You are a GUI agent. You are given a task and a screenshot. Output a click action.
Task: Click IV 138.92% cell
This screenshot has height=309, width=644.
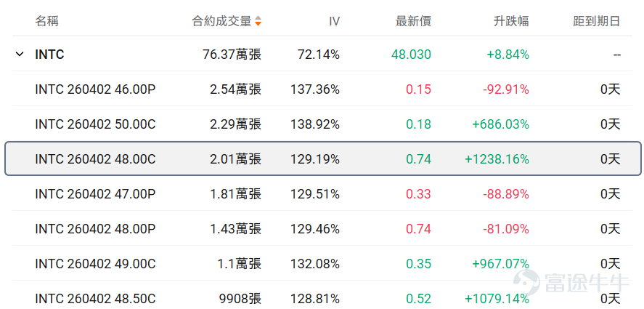315,124
